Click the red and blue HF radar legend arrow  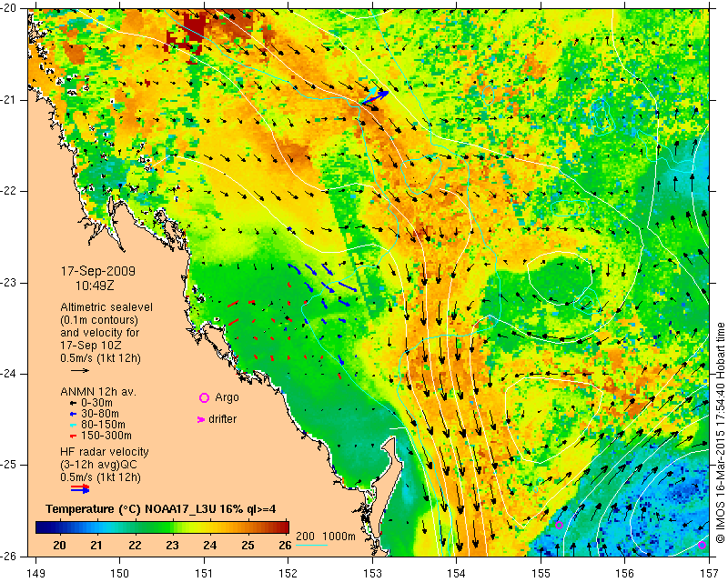(x=80, y=488)
